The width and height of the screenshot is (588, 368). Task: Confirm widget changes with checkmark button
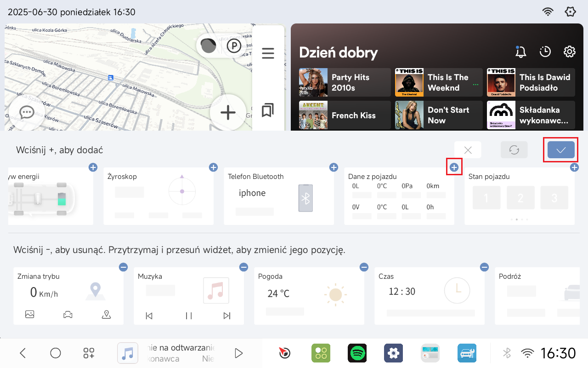pos(560,150)
